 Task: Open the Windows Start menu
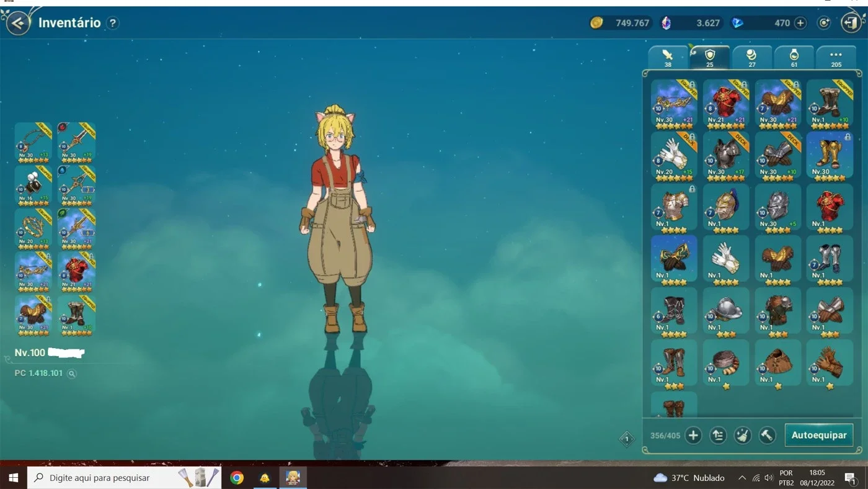tap(13, 478)
